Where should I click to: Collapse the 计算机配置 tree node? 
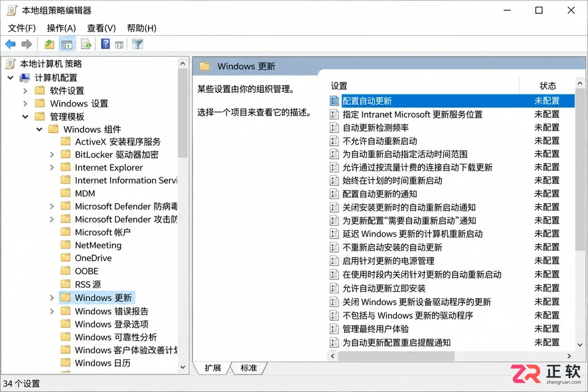click(x=10, y=78)
